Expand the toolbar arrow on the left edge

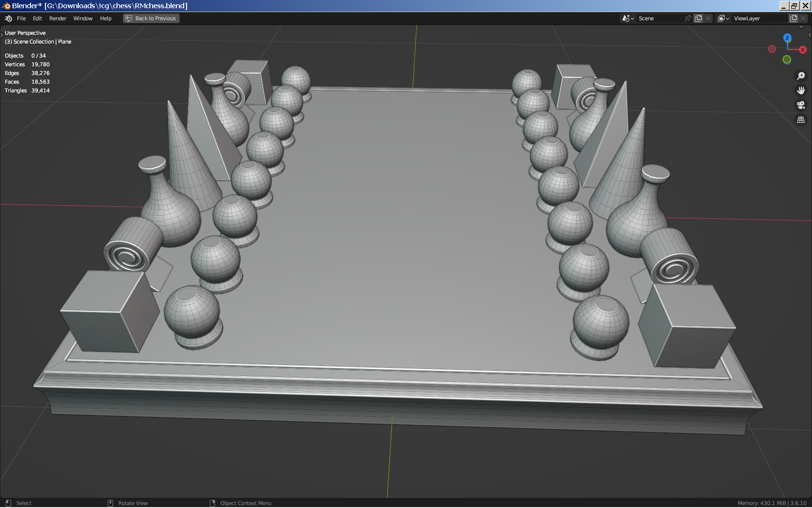coord(2,35)
